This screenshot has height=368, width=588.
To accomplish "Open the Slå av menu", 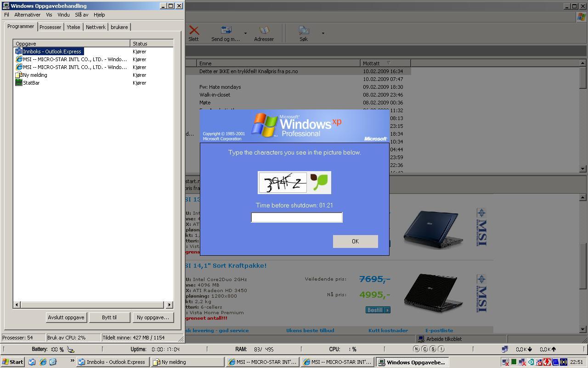I will click(82, 15).
